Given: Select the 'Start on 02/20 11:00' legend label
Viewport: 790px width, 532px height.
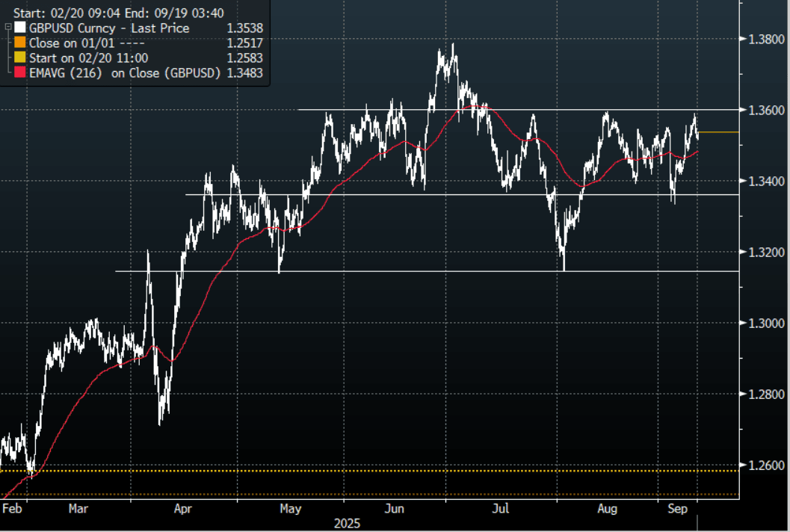Looking at the screenshot, I should pyautogui.click(x=89, y=58).
